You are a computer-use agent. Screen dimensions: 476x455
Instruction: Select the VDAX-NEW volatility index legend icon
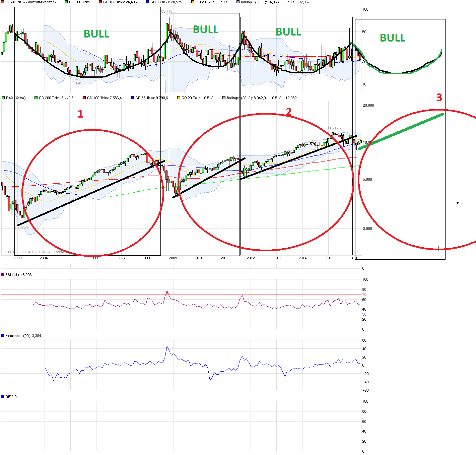coord(2,2)
